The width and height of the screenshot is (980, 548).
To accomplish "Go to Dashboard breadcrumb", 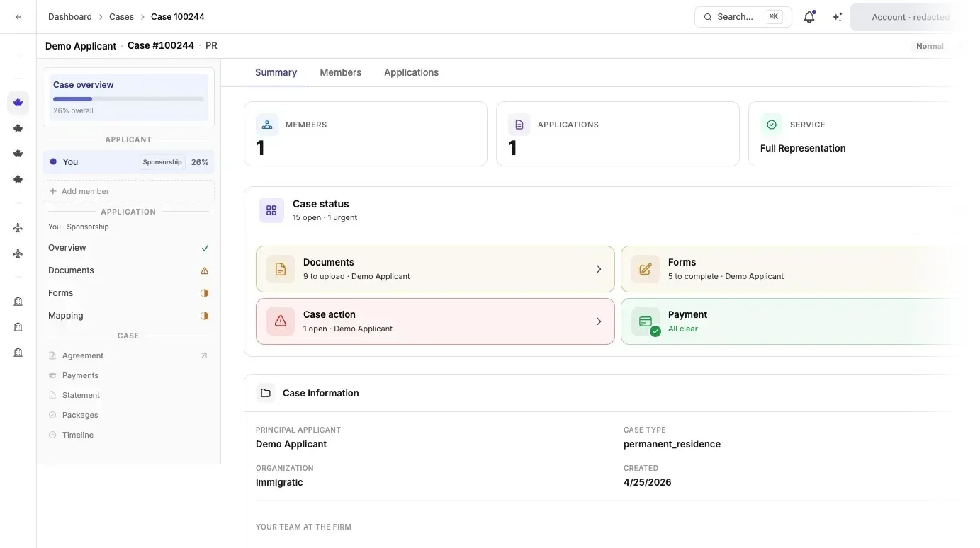I will pos(70,17).
